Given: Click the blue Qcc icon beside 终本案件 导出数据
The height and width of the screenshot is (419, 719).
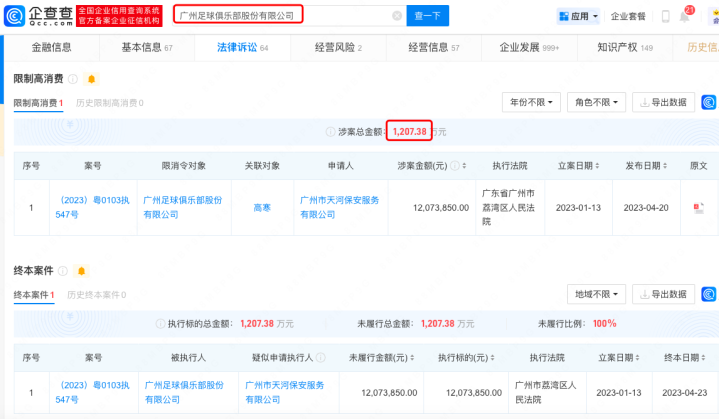Looking at the screenshot, I should [x=708, y=294].
